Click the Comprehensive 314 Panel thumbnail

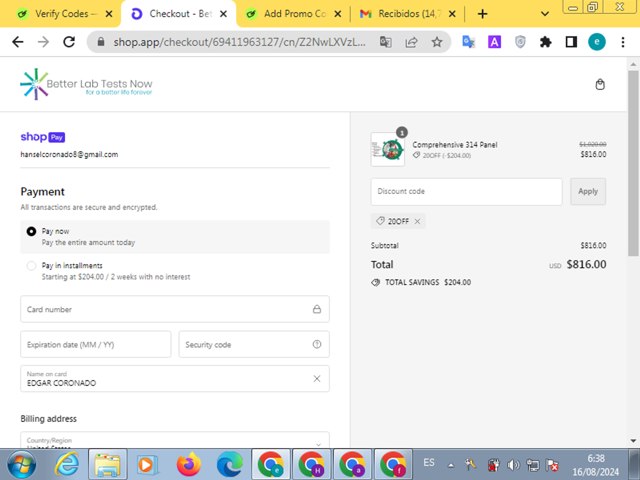(x=388, y=149)
